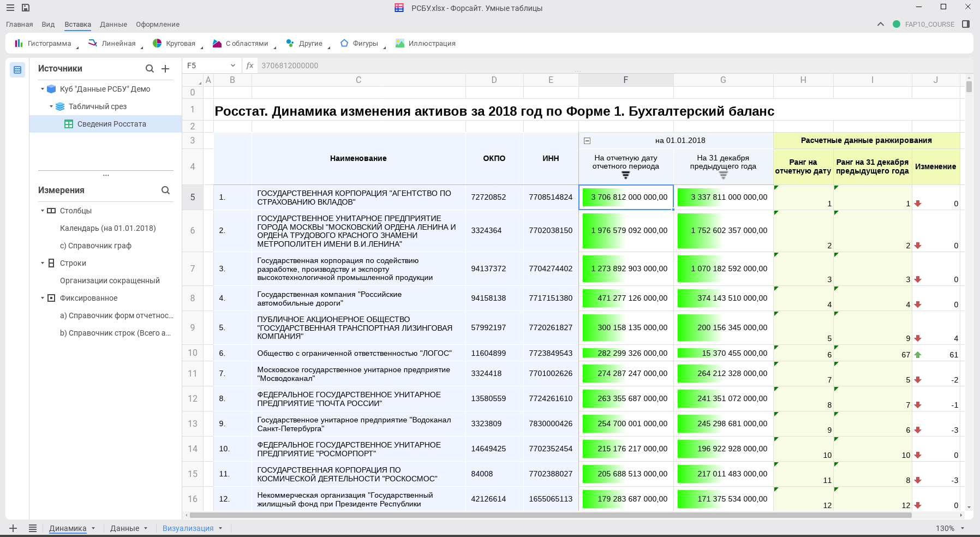
Task: Open the Динамика sheet tab dropdown
Action: (x=93, y=528)
